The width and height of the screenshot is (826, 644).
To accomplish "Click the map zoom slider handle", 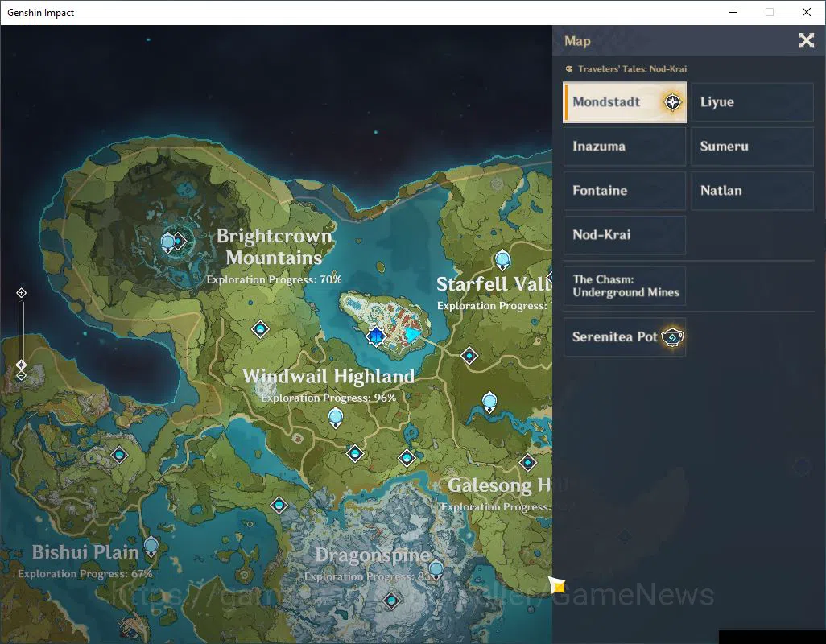I will [21, 365].
